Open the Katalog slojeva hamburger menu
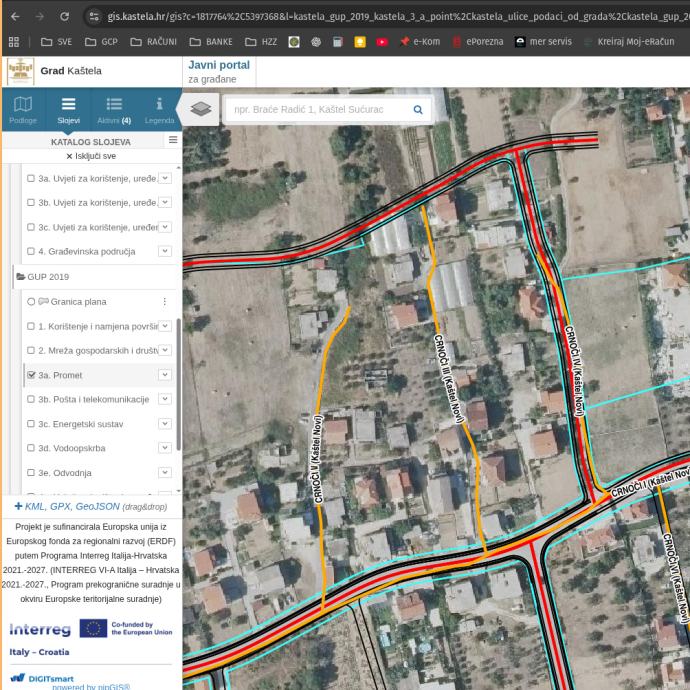The width and height of the screenshot is (690, 690). (x=173, y=141)
